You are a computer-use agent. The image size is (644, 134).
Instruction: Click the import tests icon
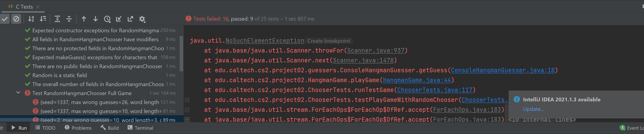tap(119, 19)
